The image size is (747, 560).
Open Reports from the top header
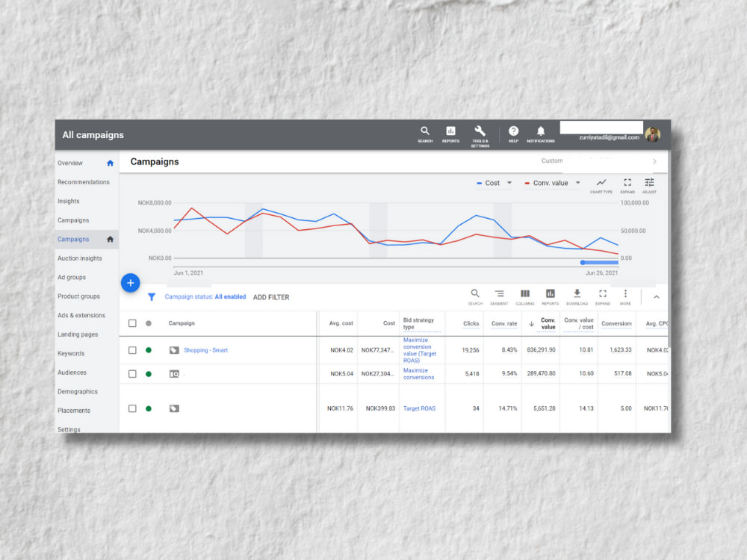pos(450,134)
